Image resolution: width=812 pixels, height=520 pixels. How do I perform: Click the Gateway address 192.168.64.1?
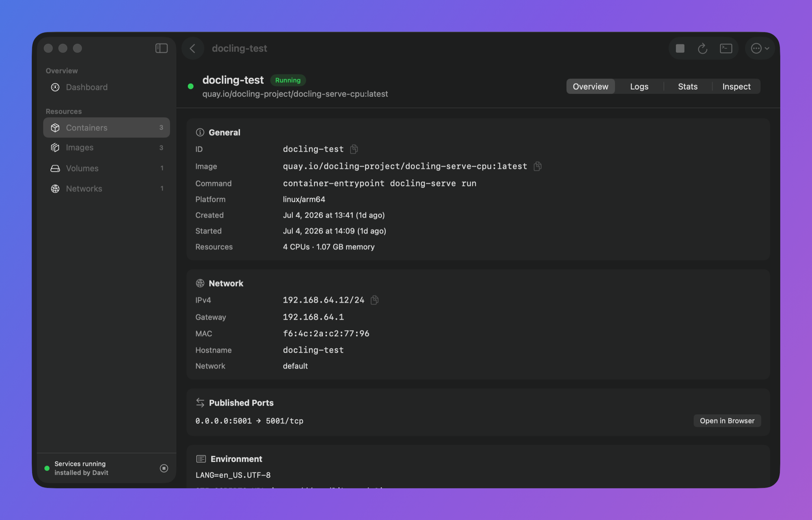[313, 317]
